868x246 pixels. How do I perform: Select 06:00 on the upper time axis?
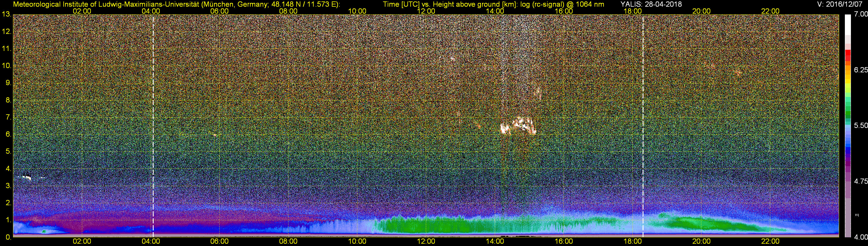point(219,11)
